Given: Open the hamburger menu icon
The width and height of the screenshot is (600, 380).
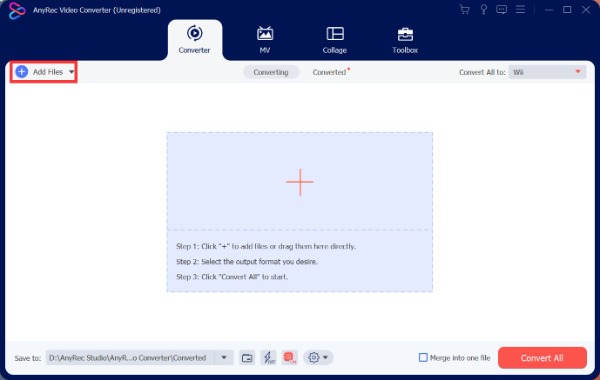Looking at the screenshot, I should (x=520, y=10).
